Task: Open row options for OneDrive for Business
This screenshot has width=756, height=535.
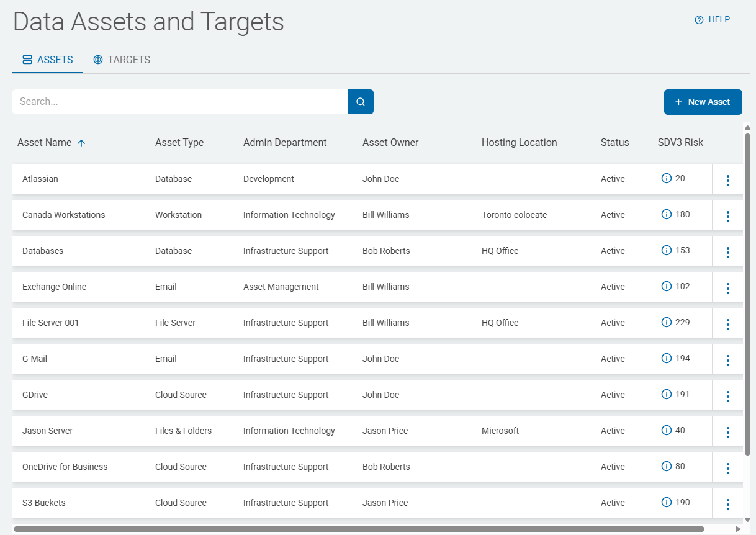Action: click(727, 469)
